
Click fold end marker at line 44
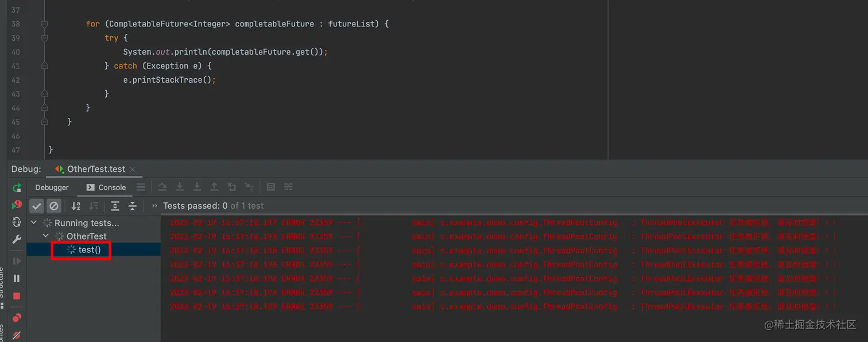44,108
